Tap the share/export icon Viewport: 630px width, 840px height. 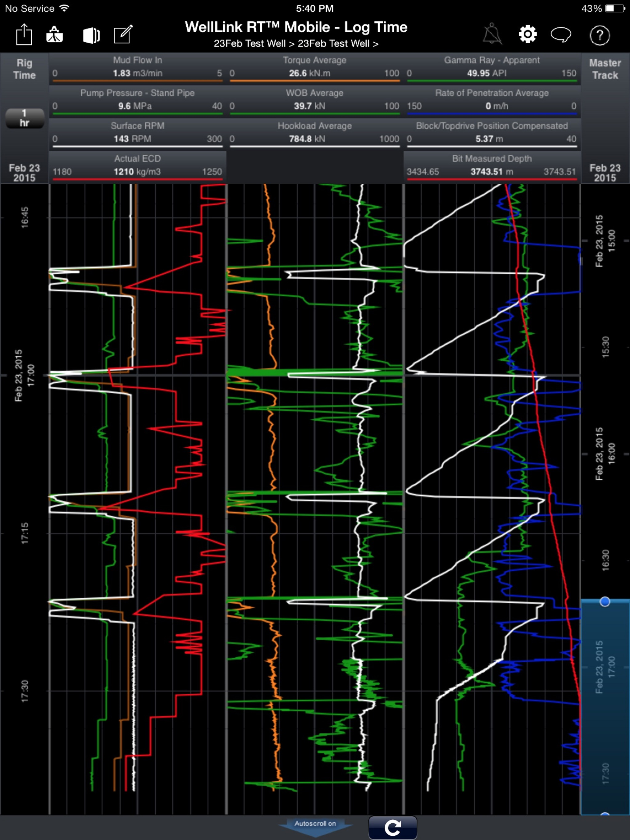[24, 34]
